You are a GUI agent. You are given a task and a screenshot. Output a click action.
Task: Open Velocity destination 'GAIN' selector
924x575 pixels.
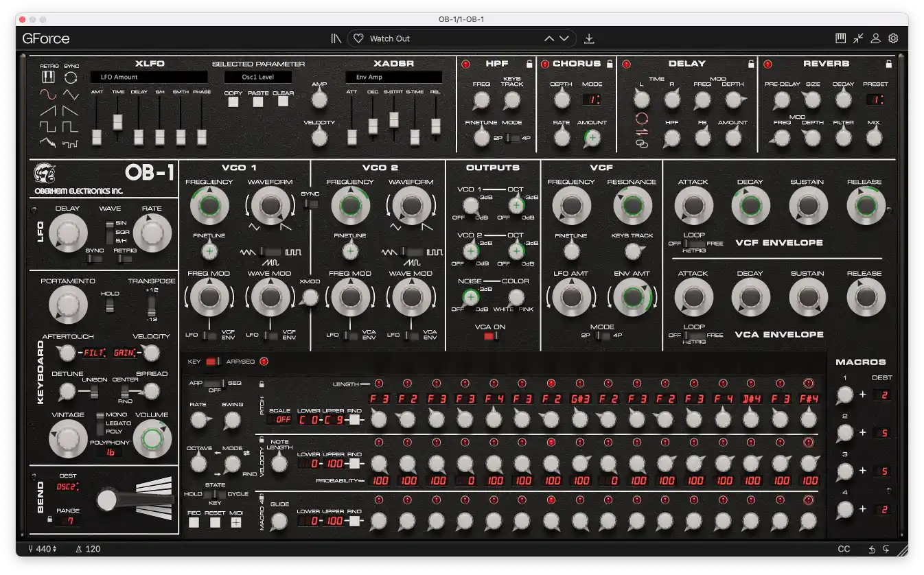tap(125, 353)
